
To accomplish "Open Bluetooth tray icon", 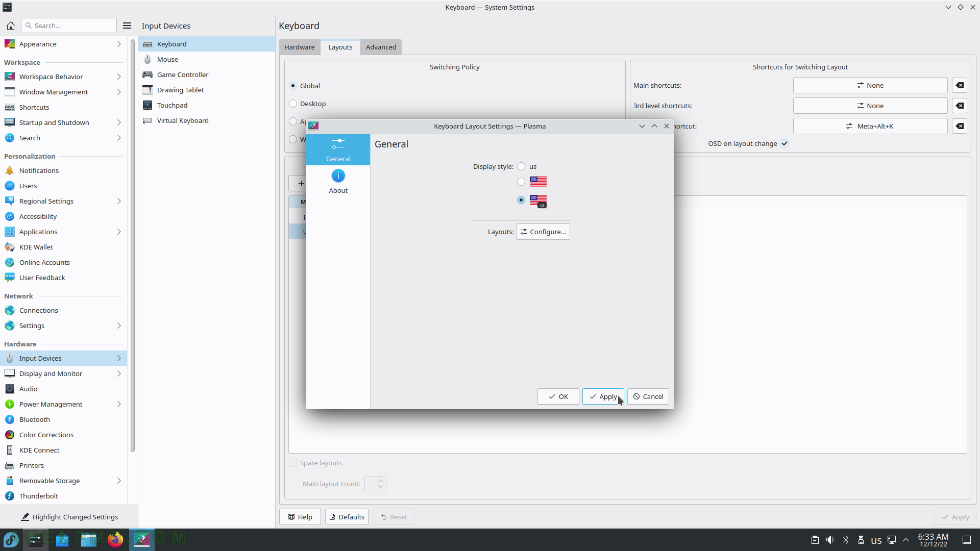I will click(846, 540).
